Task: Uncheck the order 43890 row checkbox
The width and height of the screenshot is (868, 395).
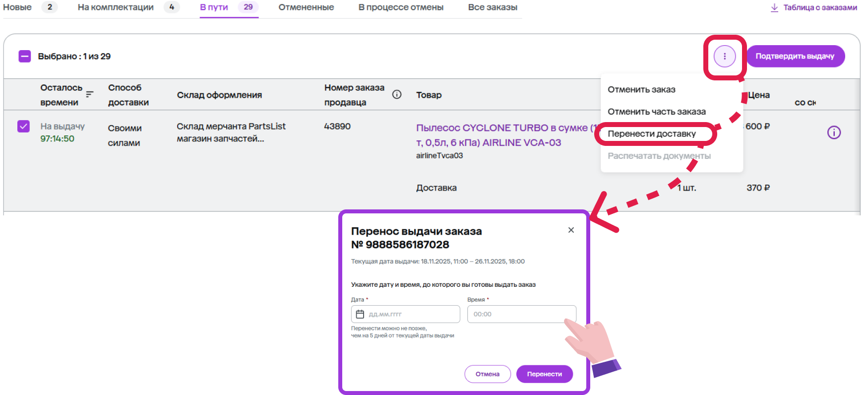Action: coord(23,127)
